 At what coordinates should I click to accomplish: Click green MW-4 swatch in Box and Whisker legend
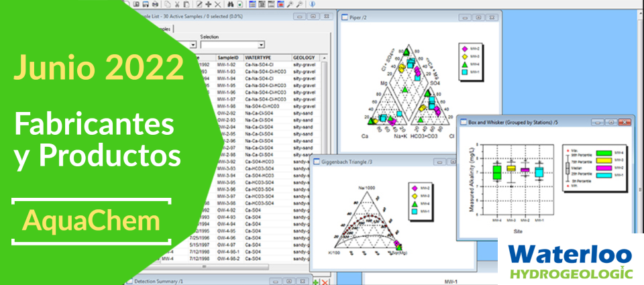tap(604, 153)
